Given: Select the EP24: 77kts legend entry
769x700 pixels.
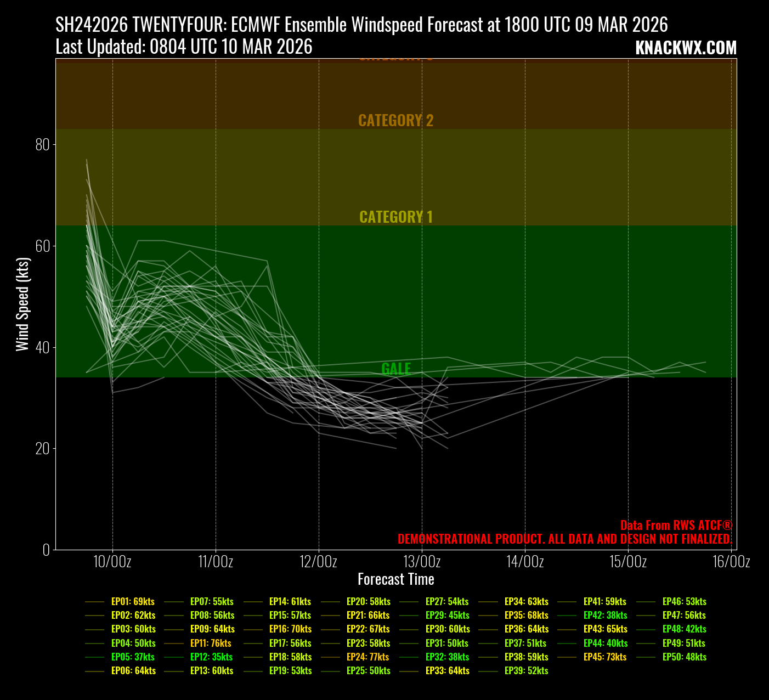Looking at the screenshot, I should click(x=367, y=657).
